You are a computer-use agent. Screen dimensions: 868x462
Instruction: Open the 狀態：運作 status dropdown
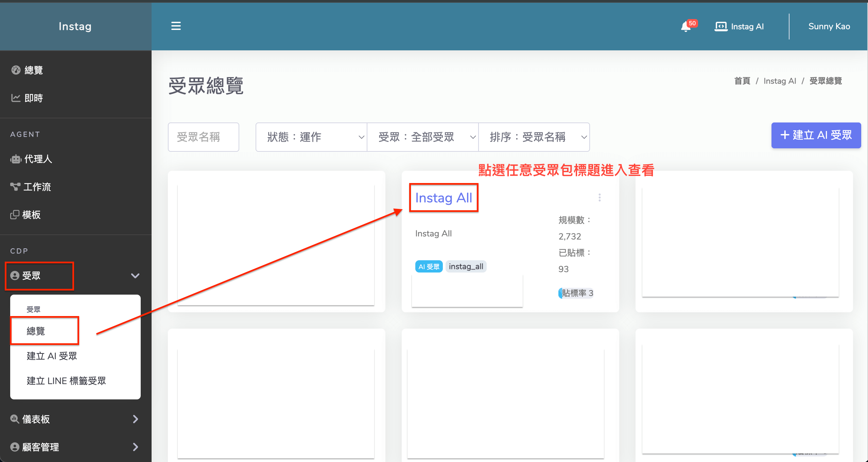[311, 137]
